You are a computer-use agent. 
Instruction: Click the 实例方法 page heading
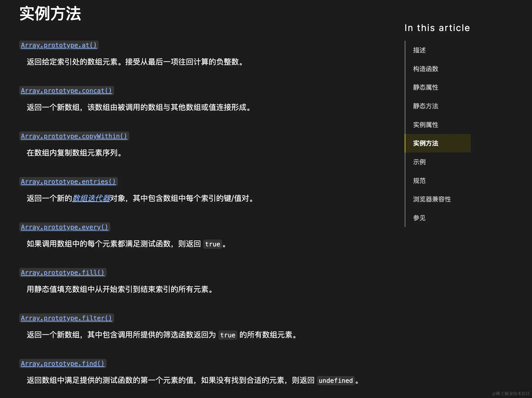pyautogui.click(x=50, y=14)
